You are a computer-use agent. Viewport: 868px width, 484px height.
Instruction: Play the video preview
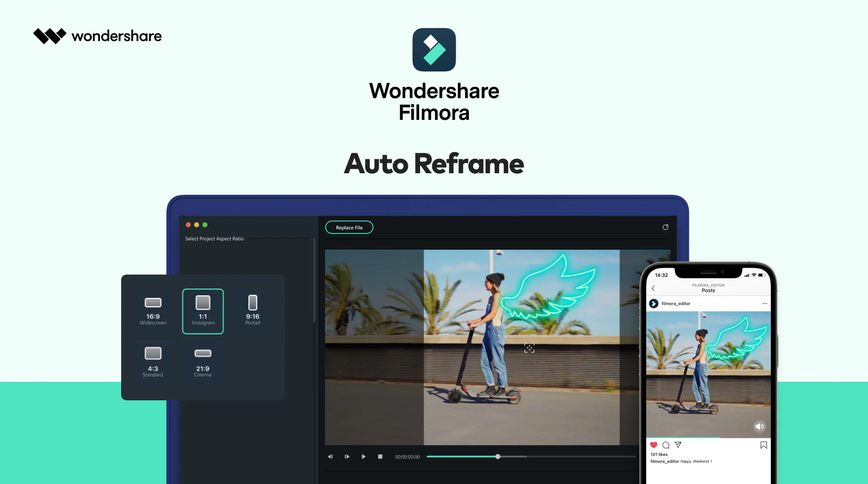coord(363,457)
